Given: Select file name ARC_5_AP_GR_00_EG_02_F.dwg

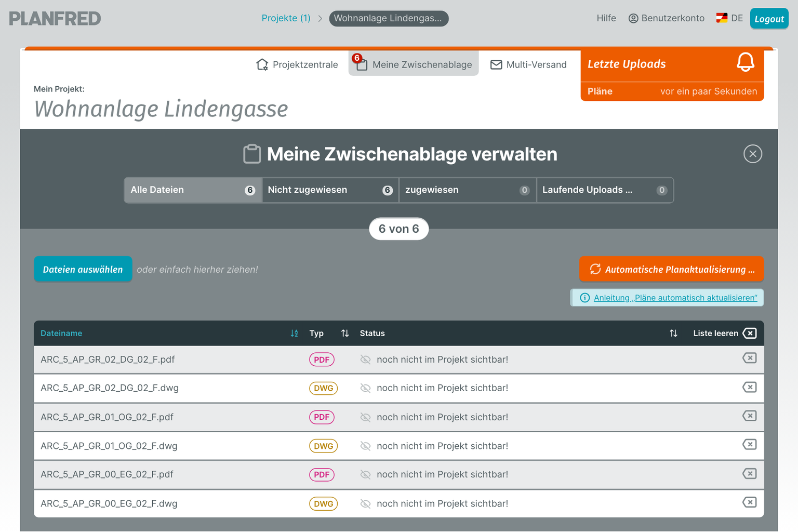Looking at the screenshot, I should click(x=109, y=503).
